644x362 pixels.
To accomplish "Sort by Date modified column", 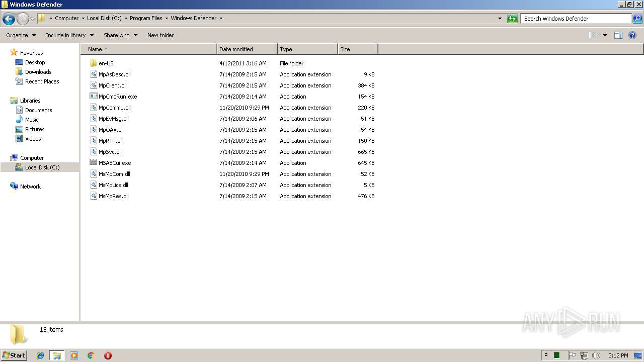I will coord(247,49).
